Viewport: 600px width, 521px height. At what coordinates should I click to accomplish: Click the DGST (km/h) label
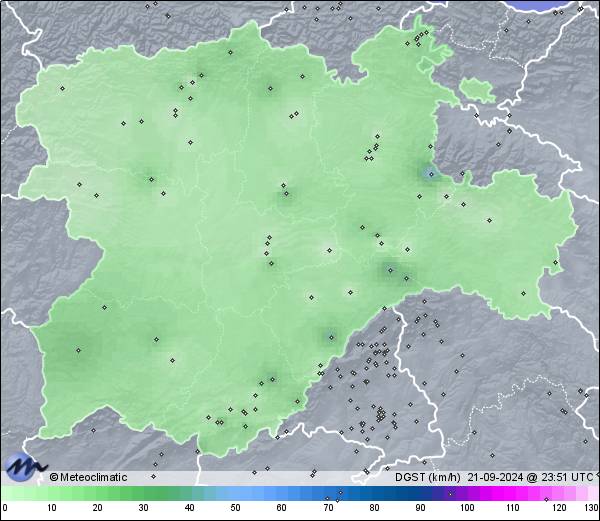(x=428, y=477)
